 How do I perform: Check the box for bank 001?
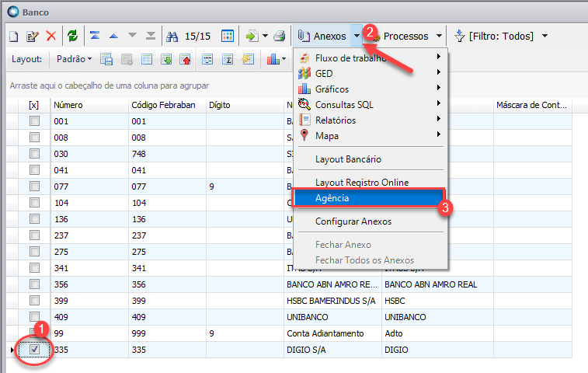tap(34, 121)
